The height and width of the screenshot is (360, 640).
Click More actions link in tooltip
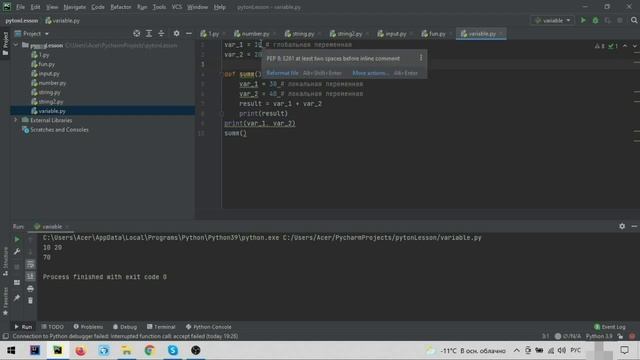pyautogui.click(x=371, y=73)
